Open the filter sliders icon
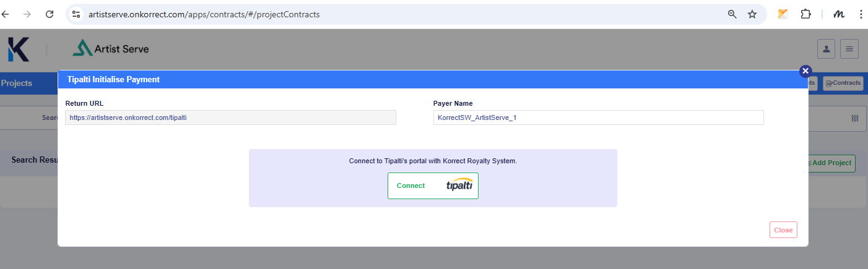 [855, 118]
